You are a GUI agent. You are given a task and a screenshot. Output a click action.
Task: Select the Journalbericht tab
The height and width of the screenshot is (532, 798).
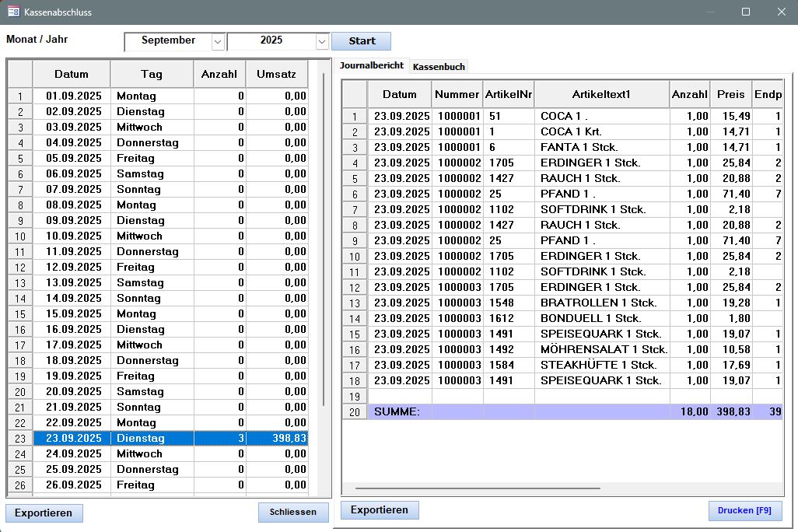[x=372, y=66]
